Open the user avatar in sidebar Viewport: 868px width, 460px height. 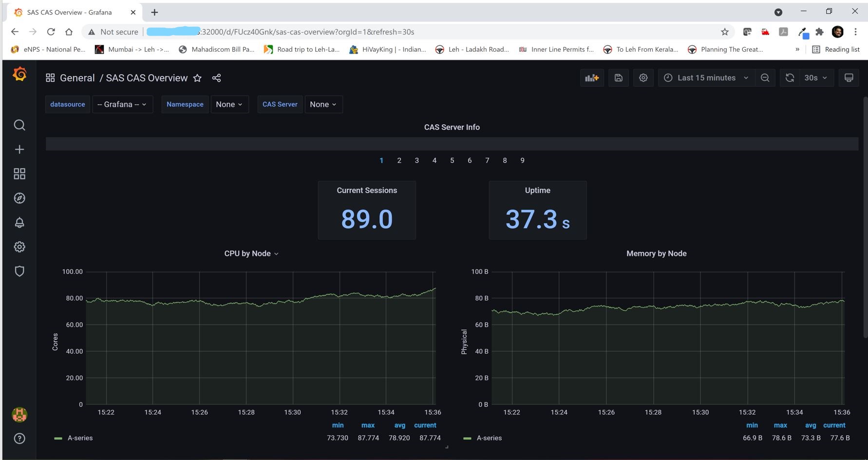click(x=19, y=415)
